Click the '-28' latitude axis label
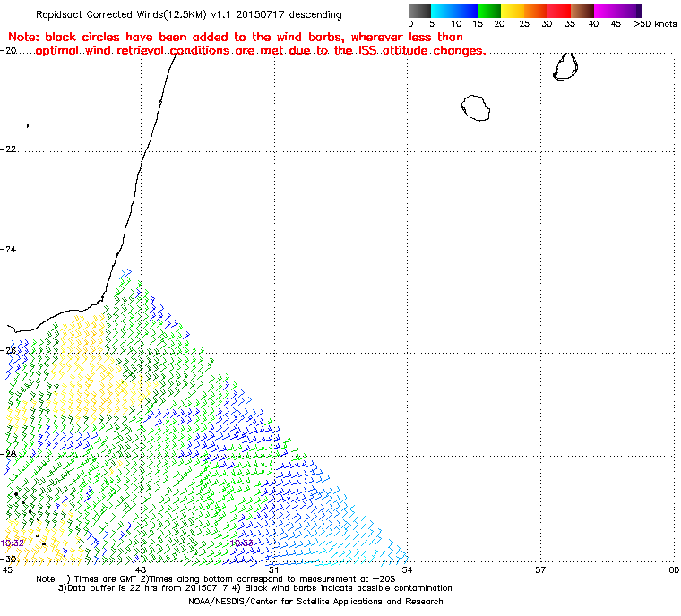This screenshot has height=616, width=681. pyautogui.click(x=8, y=454)
